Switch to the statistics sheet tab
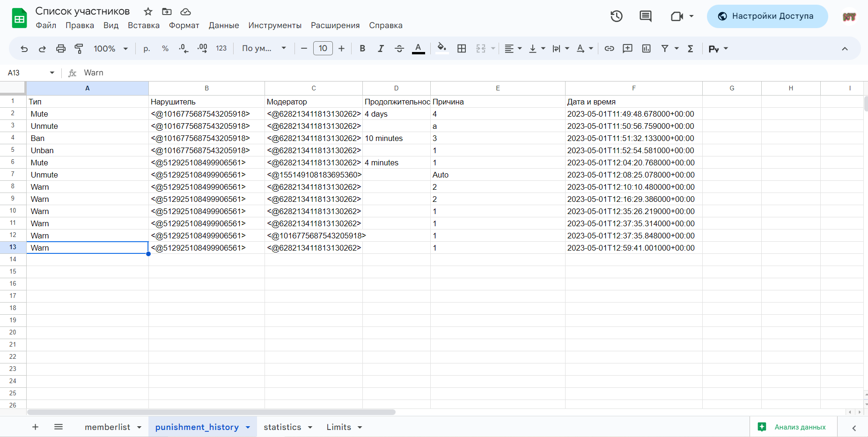Viewport: 868px width, 437px height. 281,427
